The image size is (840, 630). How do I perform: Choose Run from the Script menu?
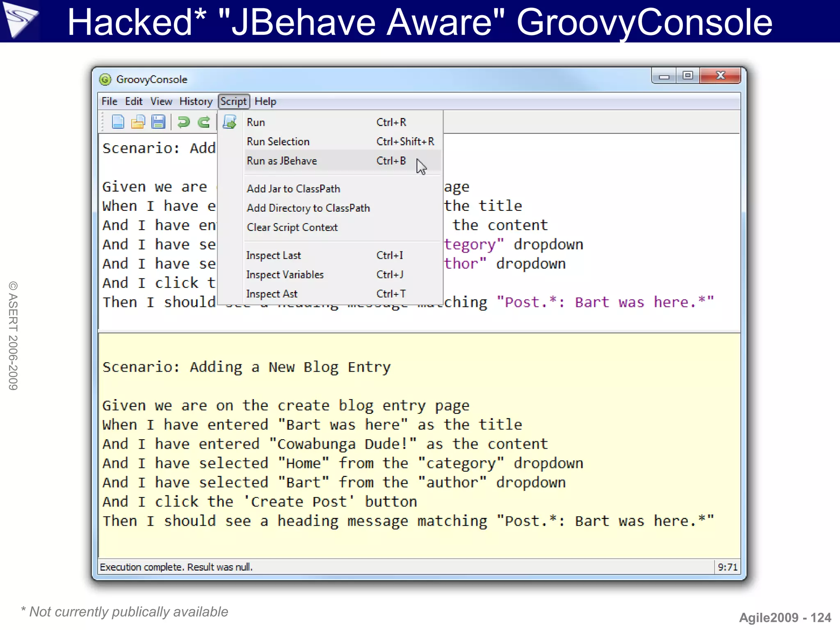point(343,122)
